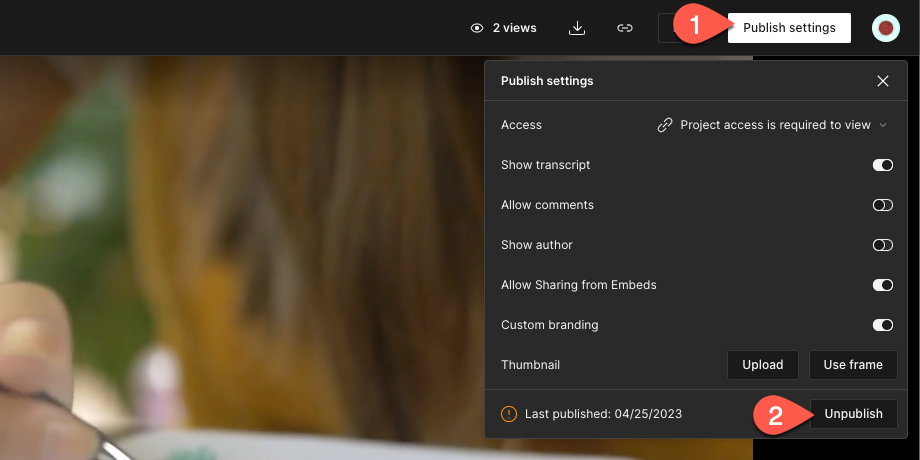
Task: Click the warning icon near Last published
Action: (x=509, y=414)
